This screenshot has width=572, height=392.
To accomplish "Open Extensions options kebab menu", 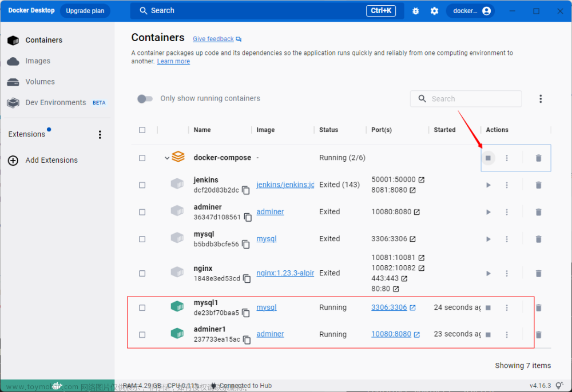I will (100, 135).
